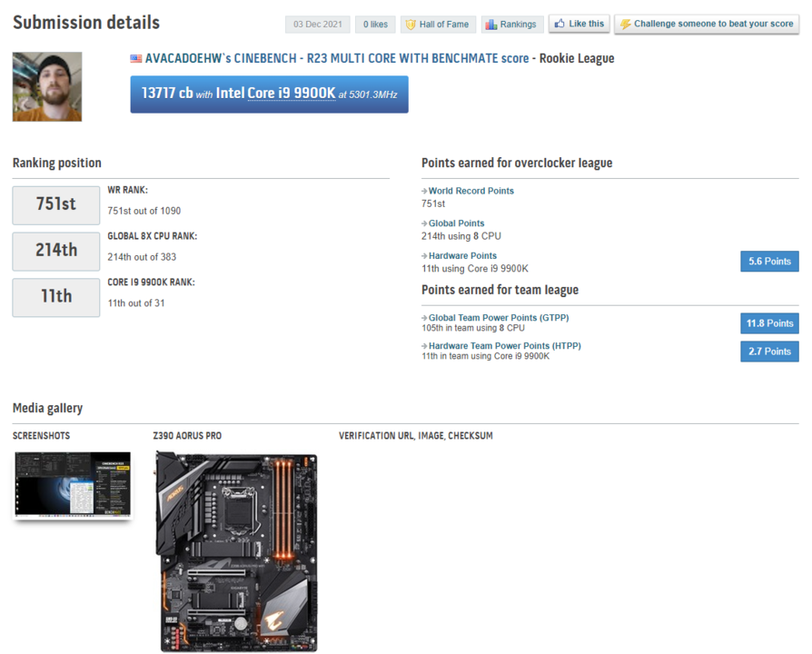Screen dimensions: 812x654
Task: Click the 0 likes counter
Action: point(374,25)
